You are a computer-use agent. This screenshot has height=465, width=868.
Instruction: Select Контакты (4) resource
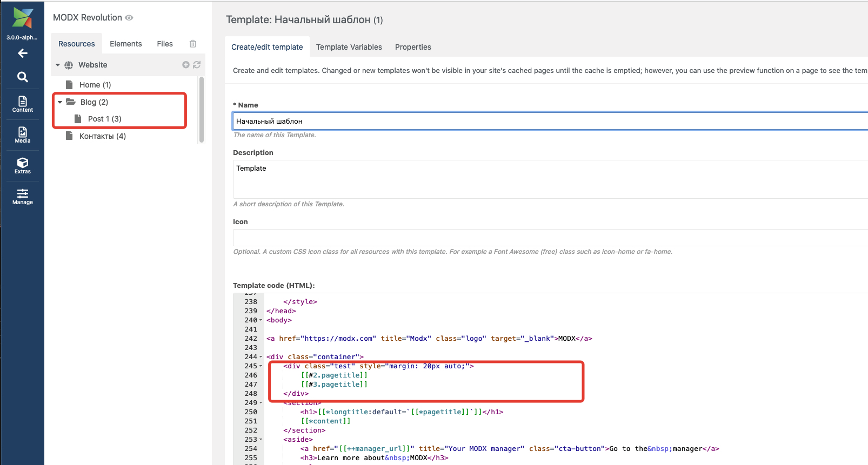pos(103,136)
